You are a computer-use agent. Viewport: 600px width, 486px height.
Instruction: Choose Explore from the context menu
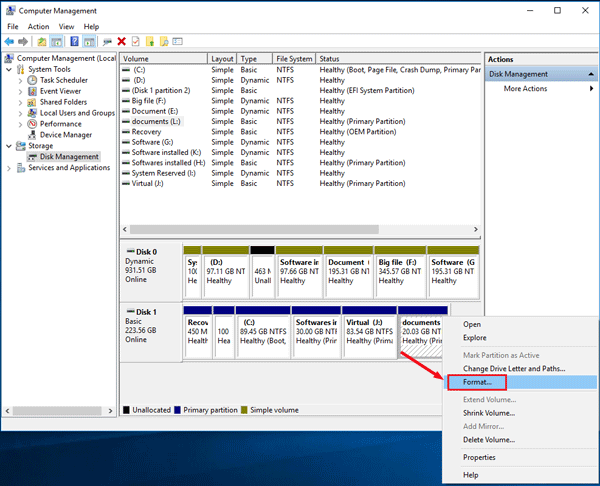click(x=520, y=338)
